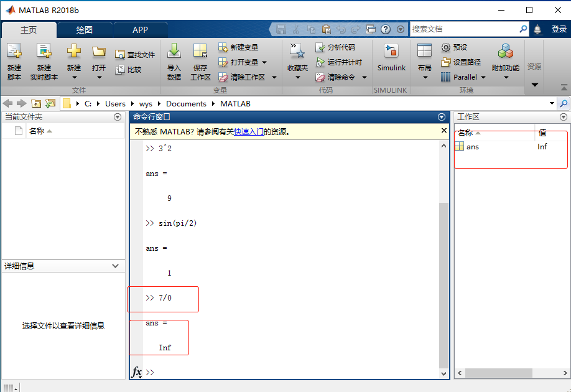Expand Parallel dropdown menu
This screenshot has width=571, height=392.
(x=483, y=77)
